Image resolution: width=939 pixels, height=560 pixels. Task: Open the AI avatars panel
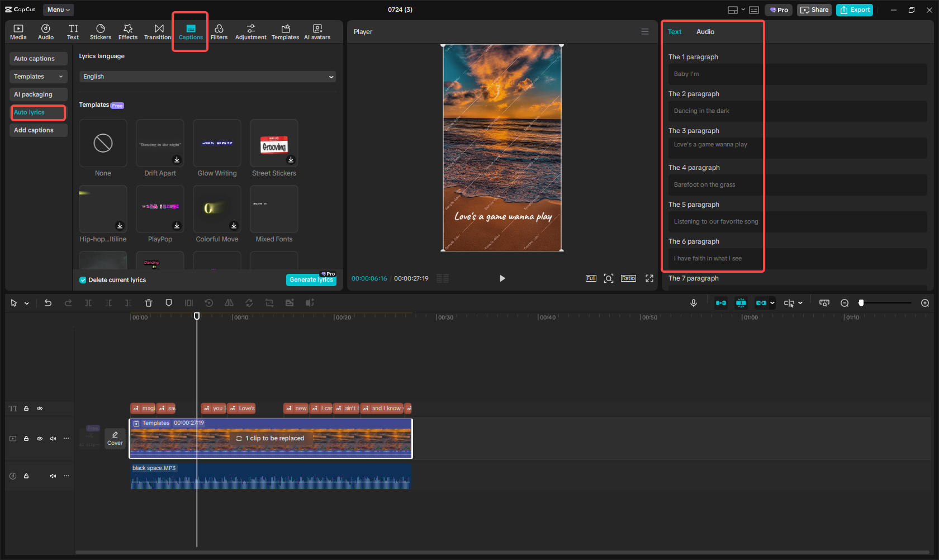click(x=317, y=31)
